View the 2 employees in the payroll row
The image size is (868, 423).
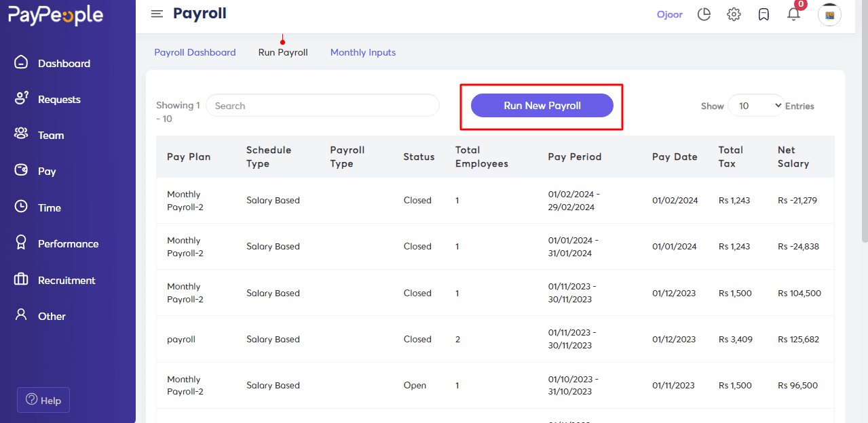(x=457, y=339)
